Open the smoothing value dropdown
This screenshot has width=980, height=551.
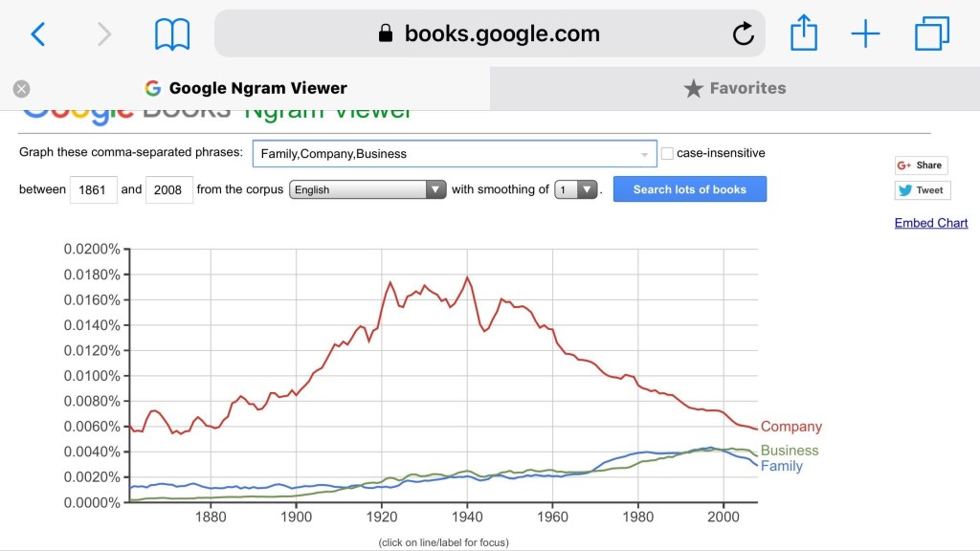[577, 189]
